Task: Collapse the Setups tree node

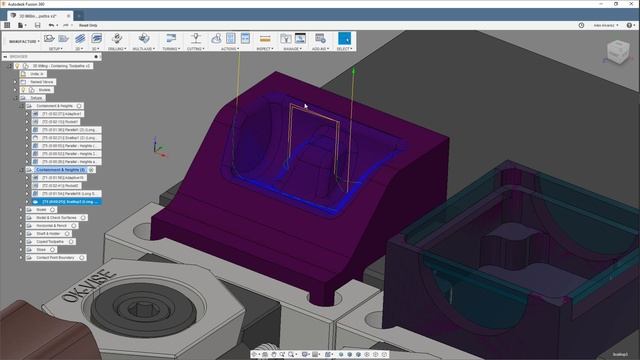Action: pyautogui.click(x=16, y=98)
